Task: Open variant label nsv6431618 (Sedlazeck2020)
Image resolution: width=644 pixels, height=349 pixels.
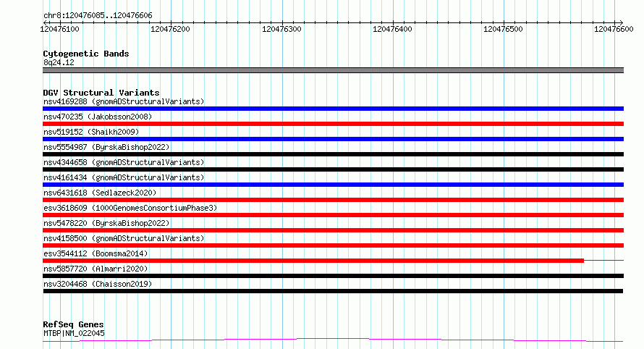Action: pos(100,193)
